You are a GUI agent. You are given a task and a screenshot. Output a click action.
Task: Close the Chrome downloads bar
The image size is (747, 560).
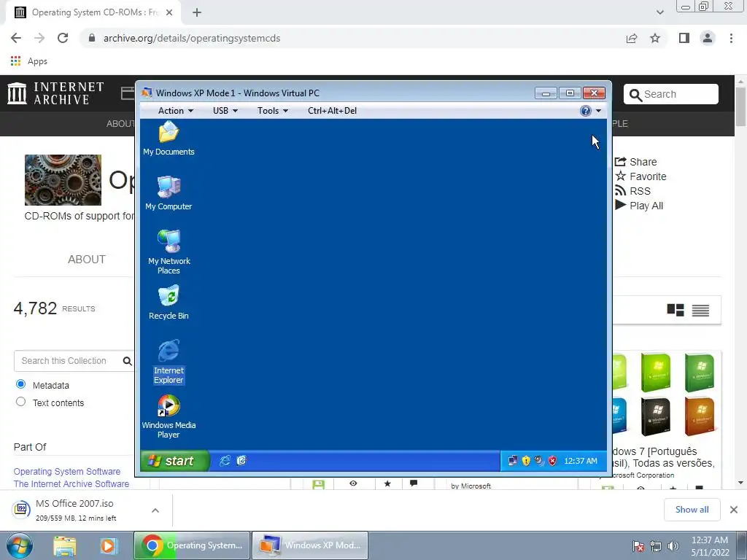(x=734, y=510)
